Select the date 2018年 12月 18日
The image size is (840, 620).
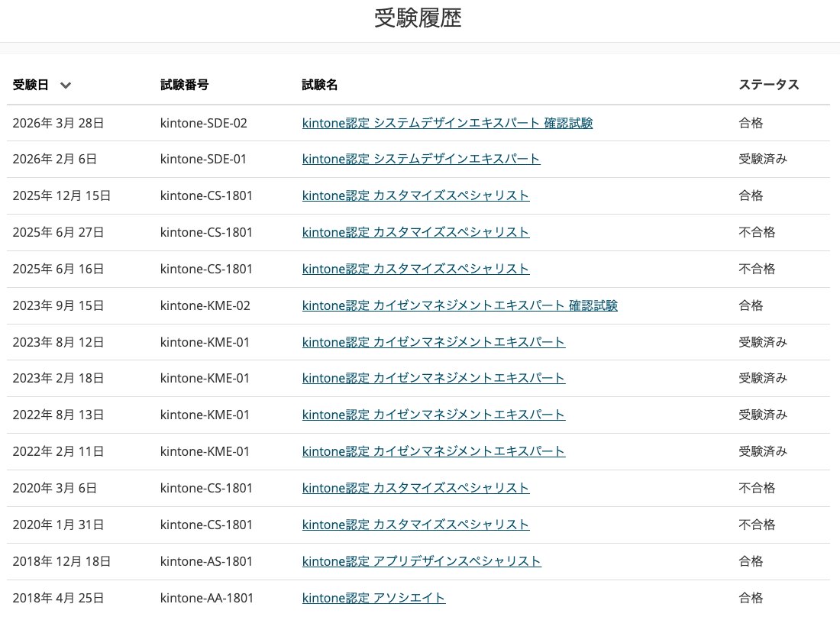pyautogui.click(x=62, y=561)
